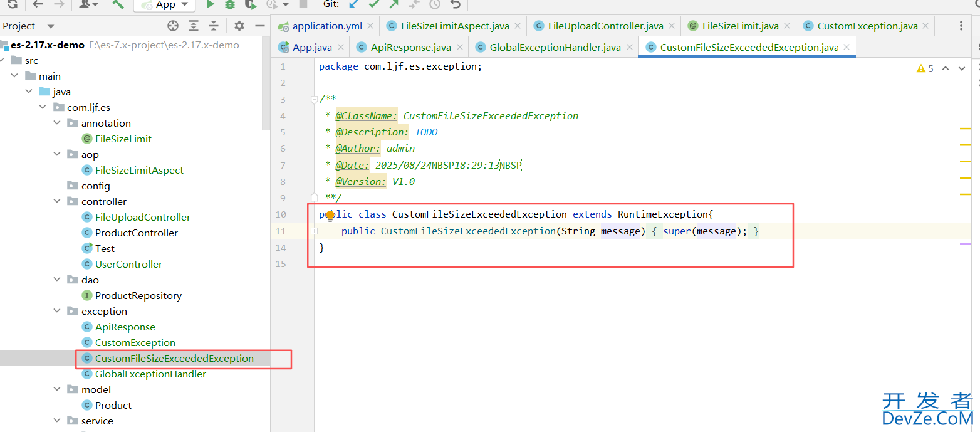Click Expand All in Project panel

tap(194, 26)
